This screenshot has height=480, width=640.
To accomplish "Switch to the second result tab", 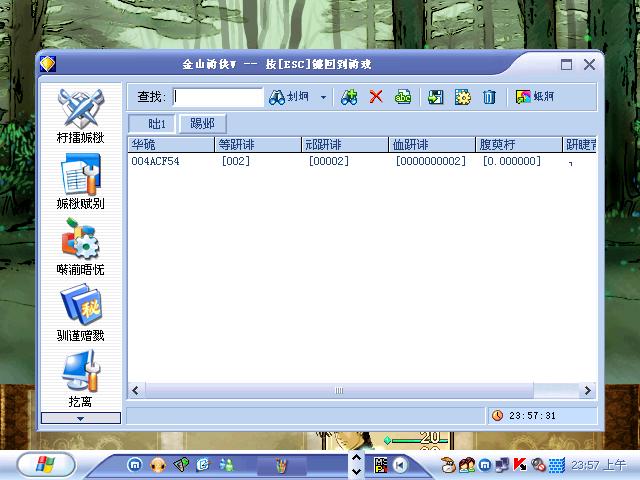I will [x=202, y=124].
